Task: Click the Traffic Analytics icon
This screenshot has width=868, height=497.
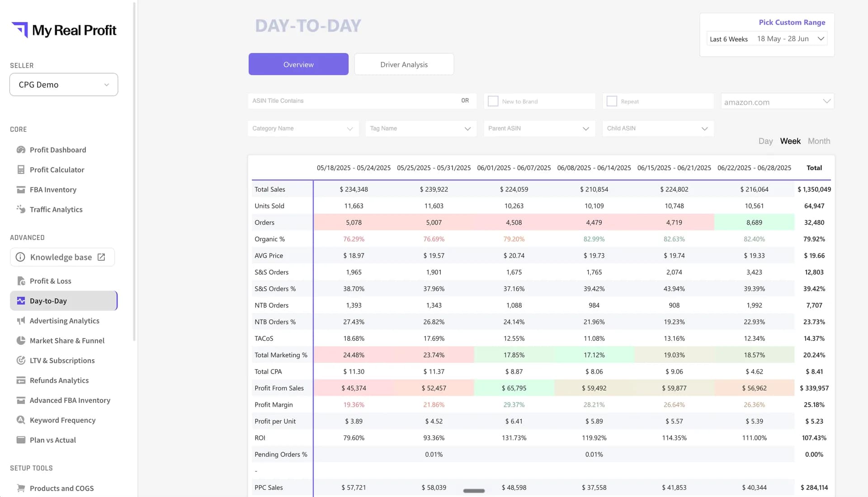Action: coord(21,209)
